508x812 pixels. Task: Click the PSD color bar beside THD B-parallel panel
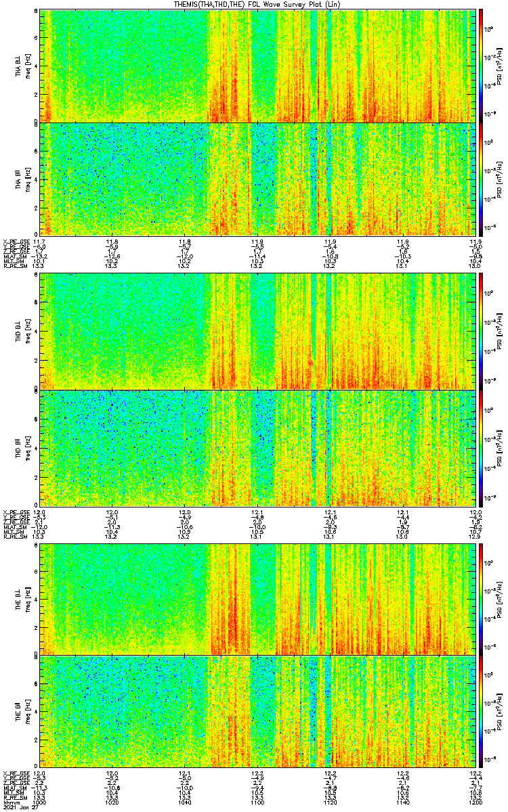481,447
